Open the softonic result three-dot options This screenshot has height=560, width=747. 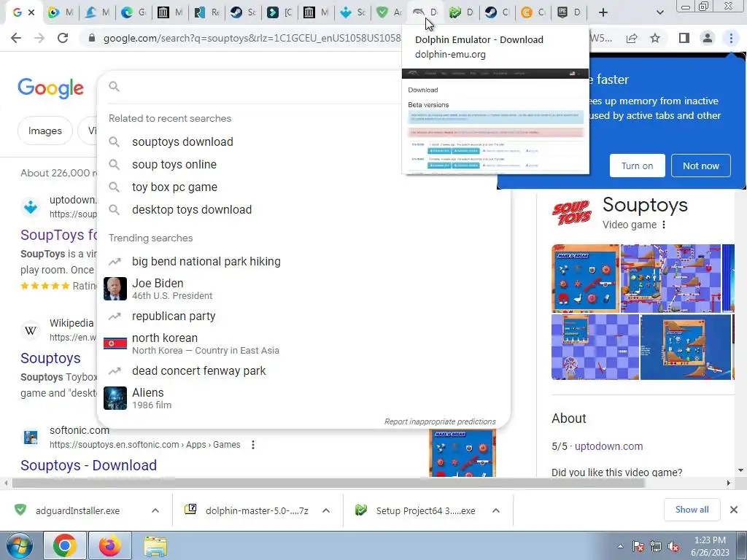click(x=253, y=445)
